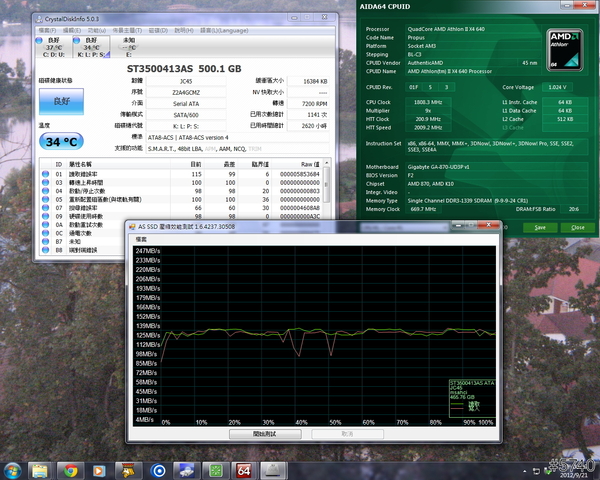This screenshot has height=480, width=600.
Task: Click the taskbar clock showing 2012/9/21
Action: coord(573,473)
